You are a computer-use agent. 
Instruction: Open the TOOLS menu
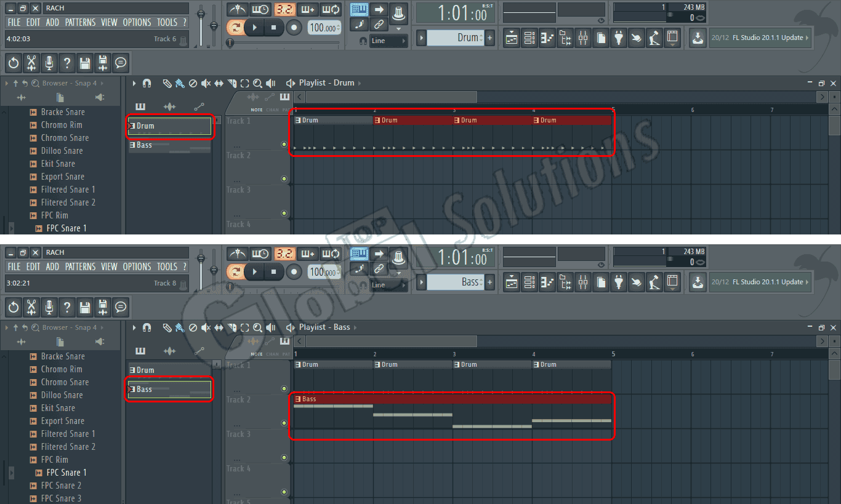click(x=167, y=22)
